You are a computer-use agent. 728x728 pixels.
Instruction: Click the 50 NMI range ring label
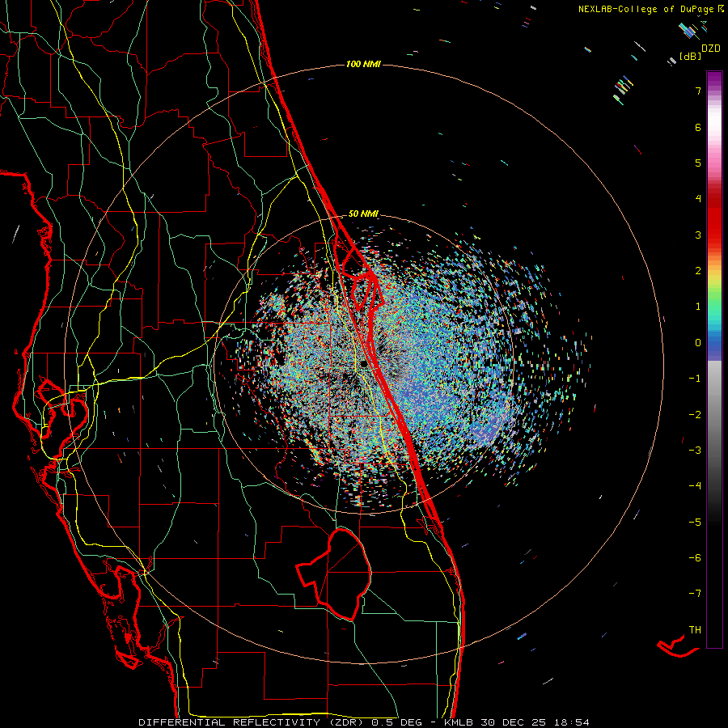(363, 214)
